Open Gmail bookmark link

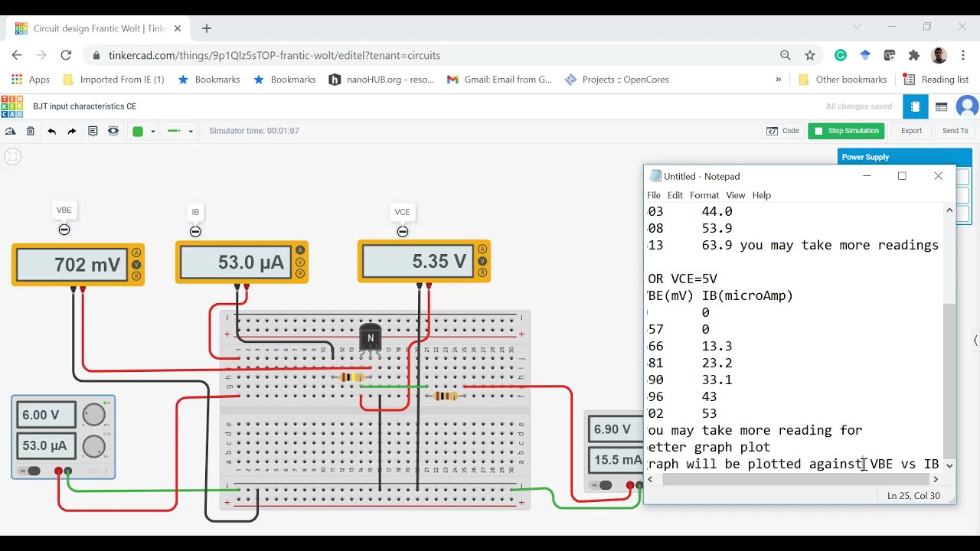tap(499, 80)
